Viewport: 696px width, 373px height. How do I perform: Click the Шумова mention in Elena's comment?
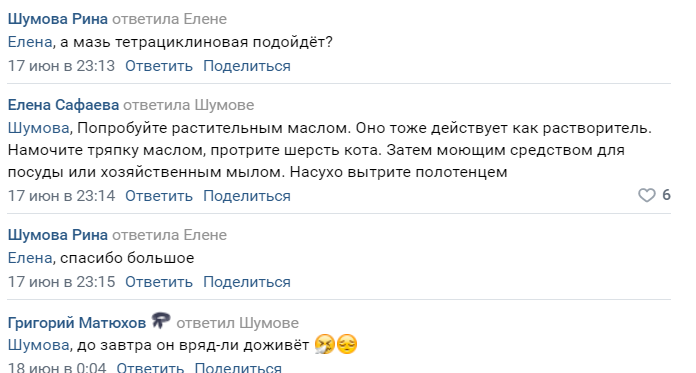coord(39,128)
